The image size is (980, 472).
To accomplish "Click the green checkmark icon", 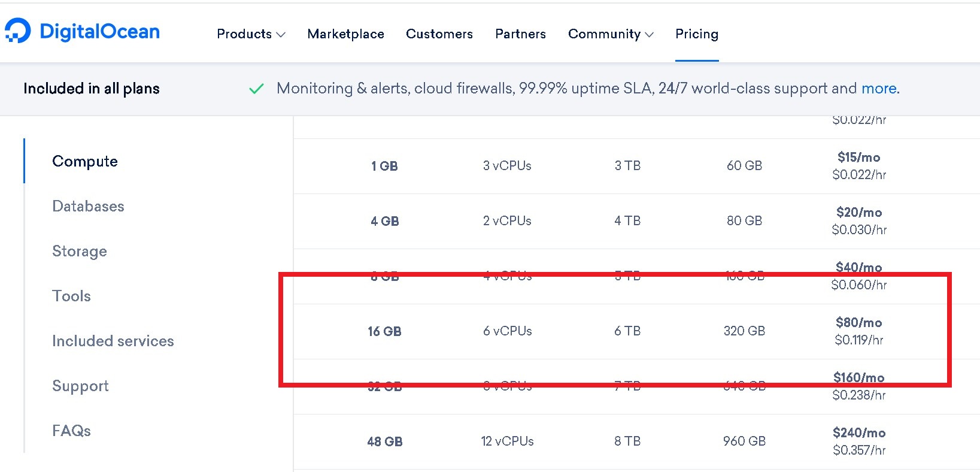I will coord(256,89).
